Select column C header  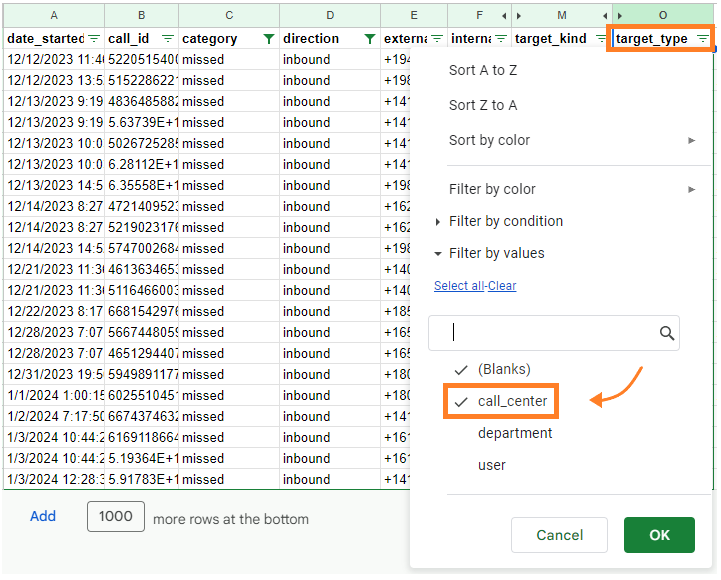(229, 16)
